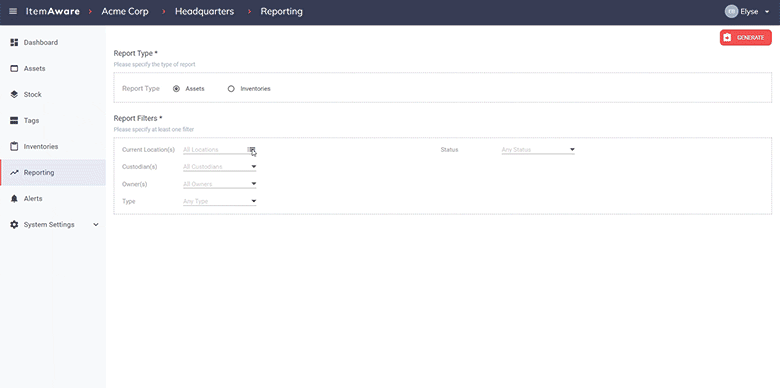
Task: Click the Reporting trend icon
Action: (x=14, y=173)
